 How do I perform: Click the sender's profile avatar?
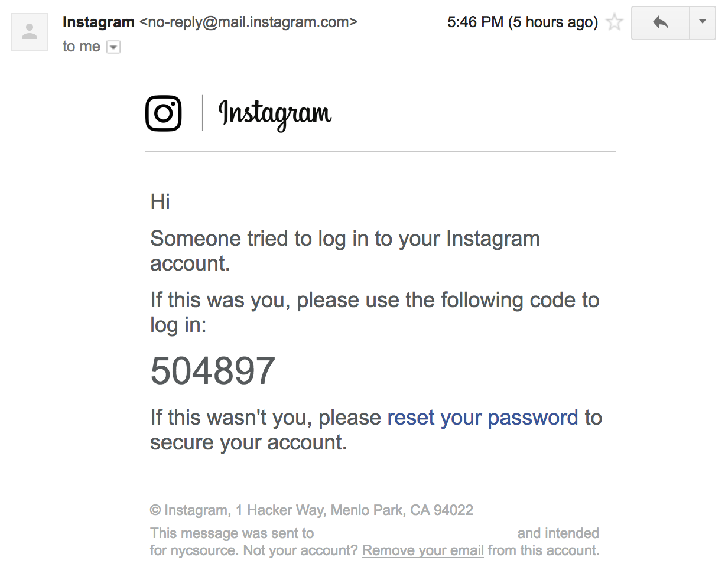[30, 32]
